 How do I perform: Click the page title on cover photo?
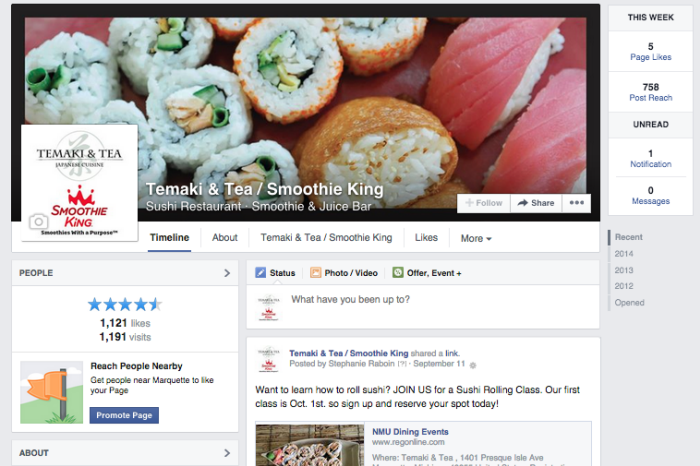(265, 189)
